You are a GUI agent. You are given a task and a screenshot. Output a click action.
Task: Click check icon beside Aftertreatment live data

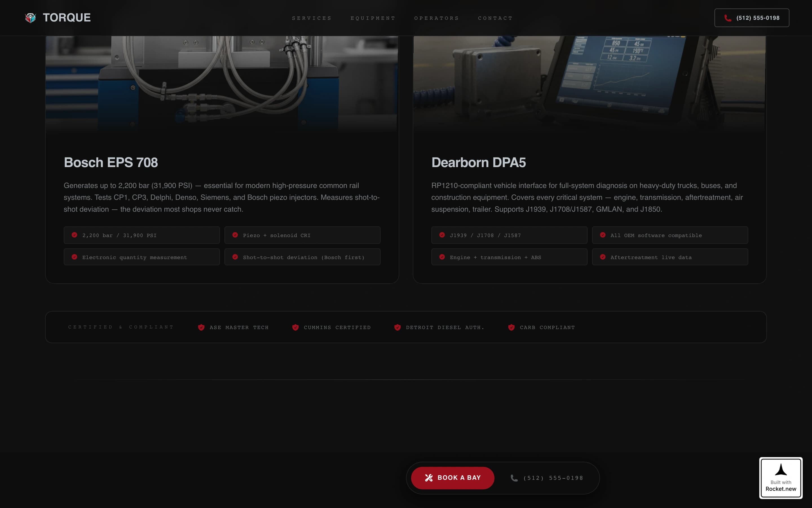[603, 257]
